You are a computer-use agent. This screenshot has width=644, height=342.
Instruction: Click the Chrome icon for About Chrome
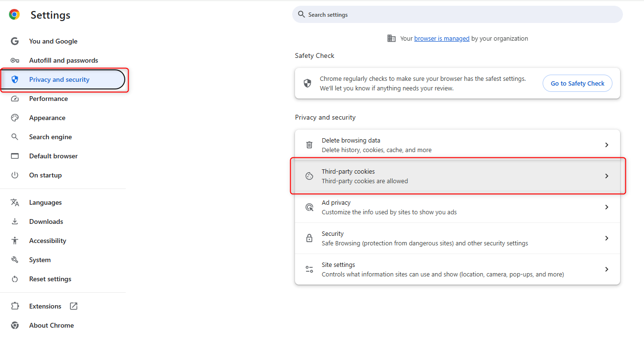[15, 325]
